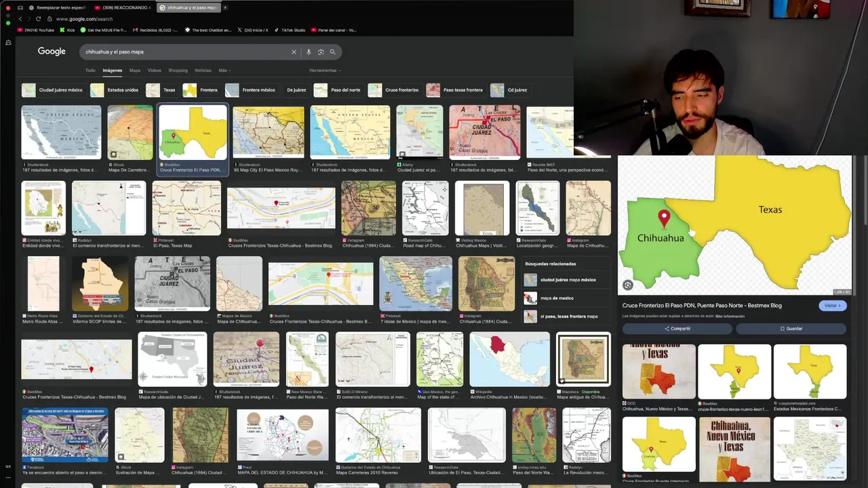This screenshot has width=868, height=488.
Task: Open The best ChatBot bookmark
Action: [208, 30]
